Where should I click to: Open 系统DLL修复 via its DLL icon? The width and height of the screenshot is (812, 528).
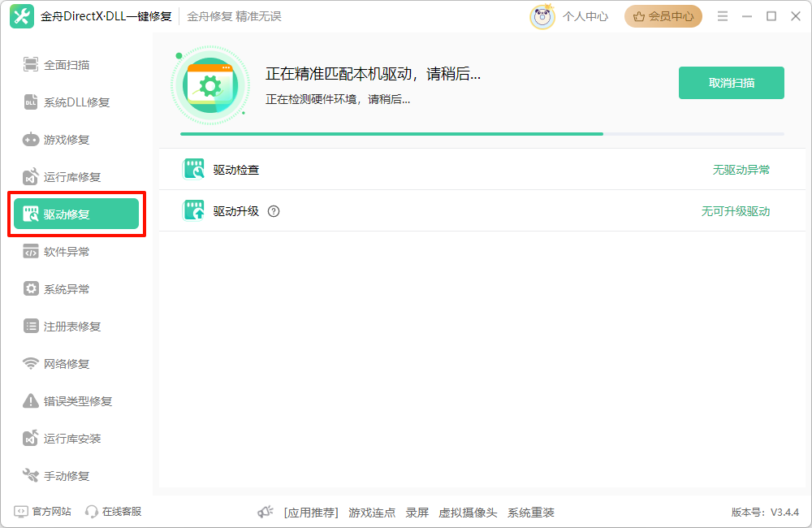[31, 102]
